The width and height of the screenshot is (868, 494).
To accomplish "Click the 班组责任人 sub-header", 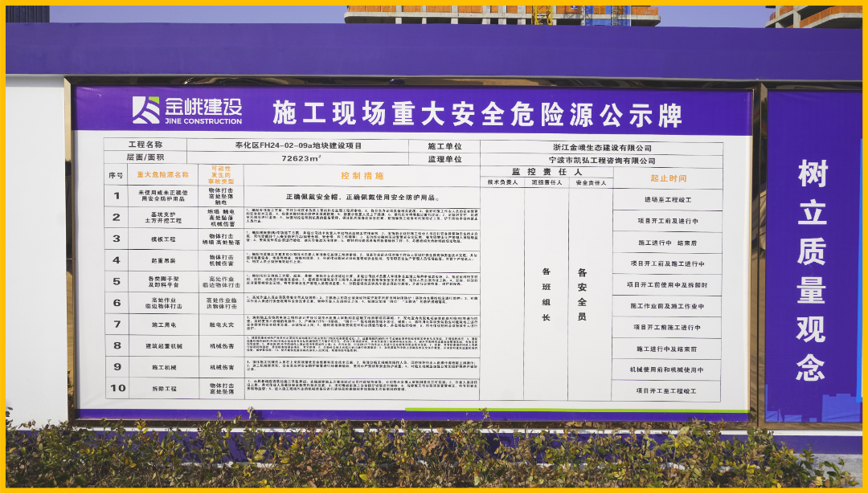I will point(547,182).
